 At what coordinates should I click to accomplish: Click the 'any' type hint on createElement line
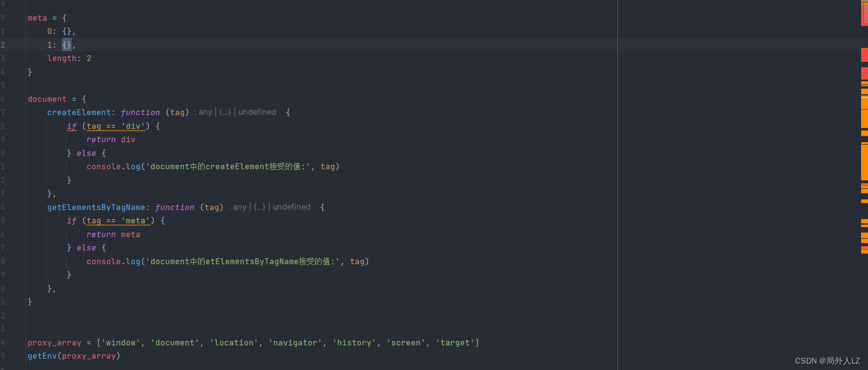coord(205,112)
